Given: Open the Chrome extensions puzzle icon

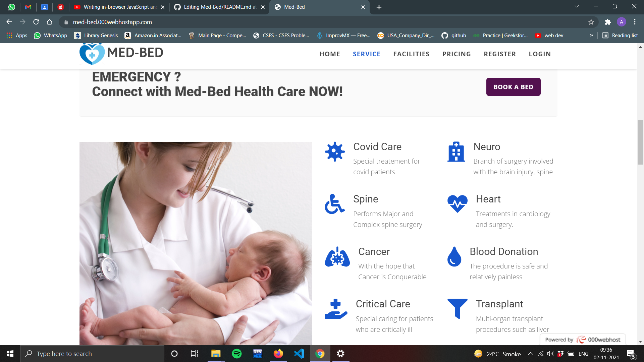Looking at the screenshot, I should [608, 22].
